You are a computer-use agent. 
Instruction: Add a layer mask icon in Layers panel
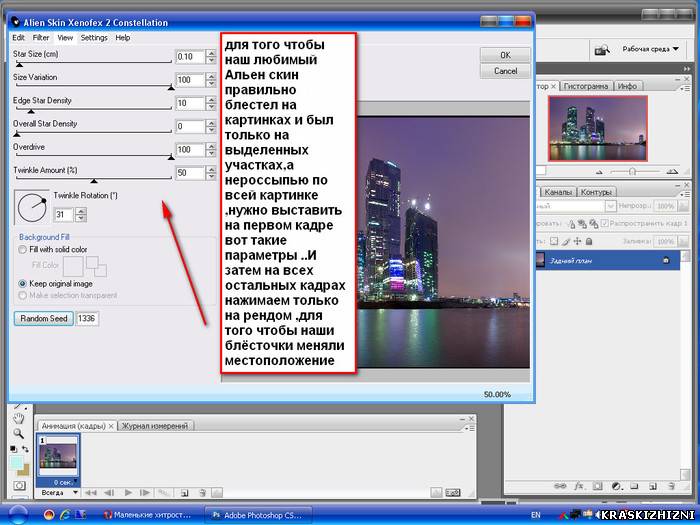tap(598, 486)
